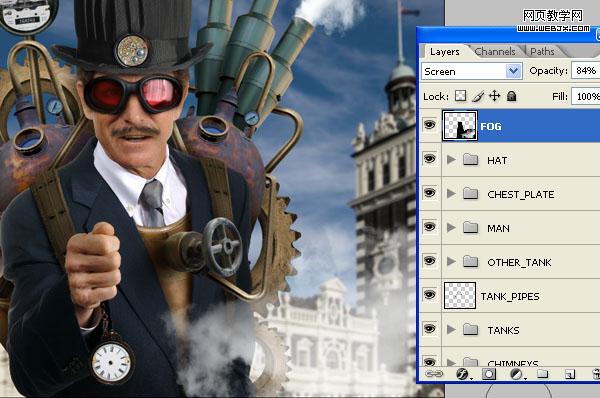Hide the TANK_PIPES layer
Screen dimensions: 600x398
[x=430, y=295]
